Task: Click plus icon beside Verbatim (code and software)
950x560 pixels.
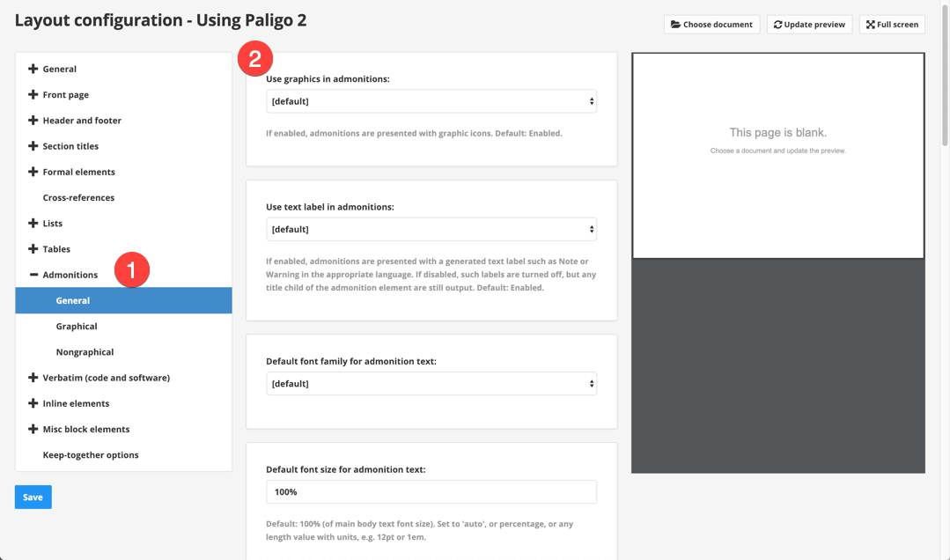Action: tap(33, 378)
